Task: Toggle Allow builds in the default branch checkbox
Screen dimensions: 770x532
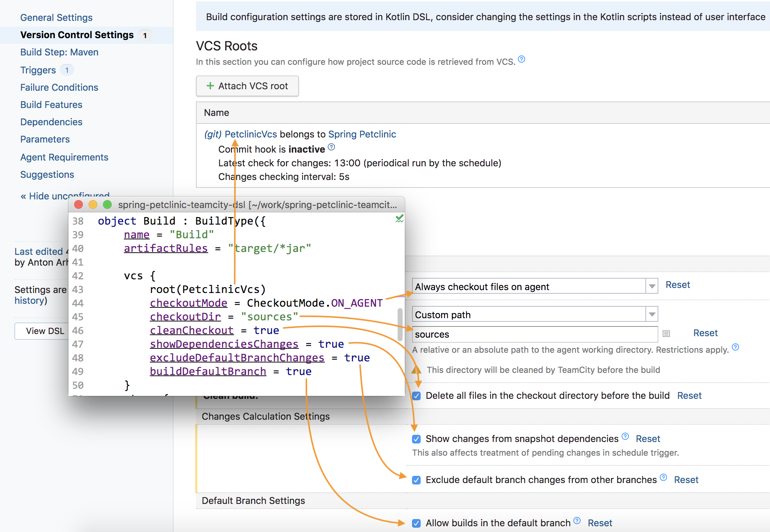Action: pos(416,523)
